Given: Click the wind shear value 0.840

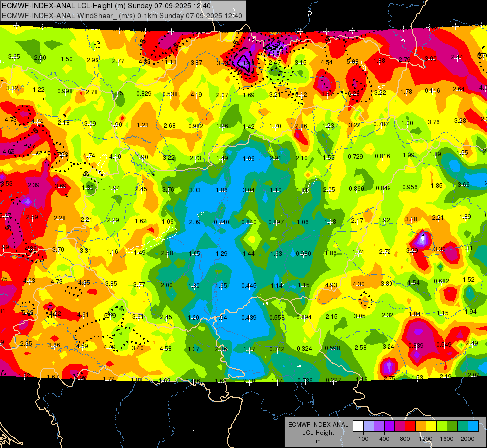Looking at the screenshot, I should pos(249,222).
